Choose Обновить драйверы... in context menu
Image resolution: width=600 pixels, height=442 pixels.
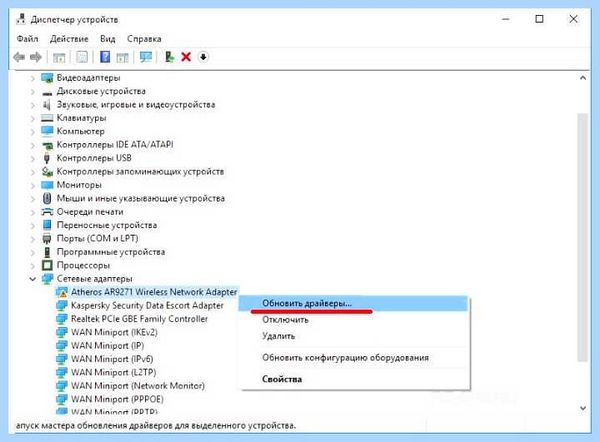pos(353,303)
